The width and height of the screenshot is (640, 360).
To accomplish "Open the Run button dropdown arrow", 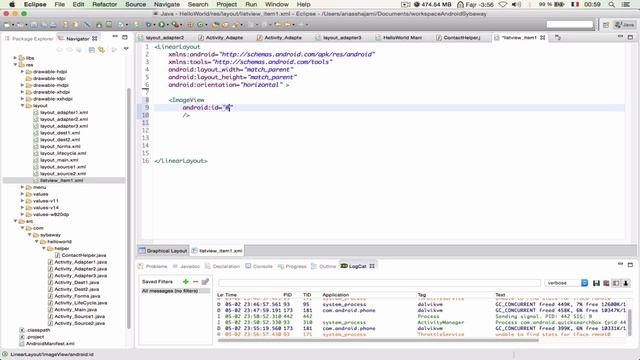I will tap(167, 25).
